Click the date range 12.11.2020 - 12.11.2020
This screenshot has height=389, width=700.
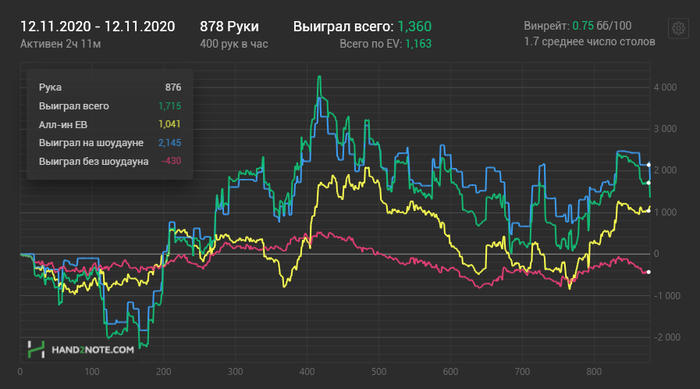97,26
